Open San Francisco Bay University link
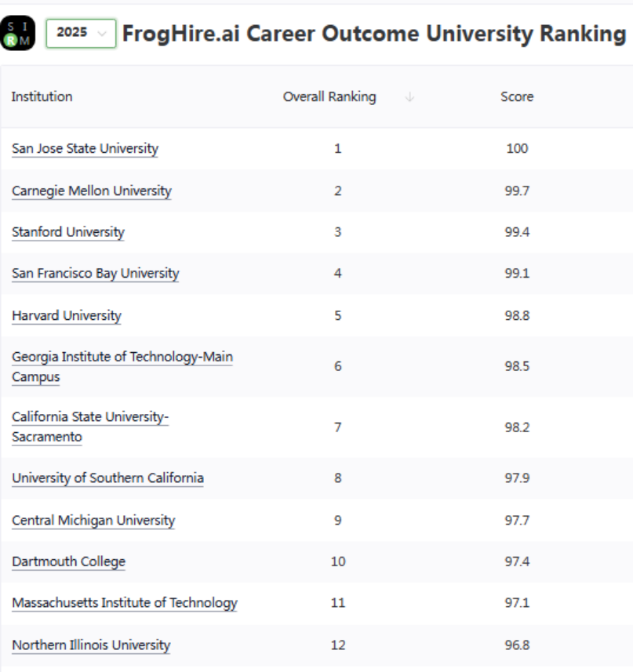 (95, 274)
